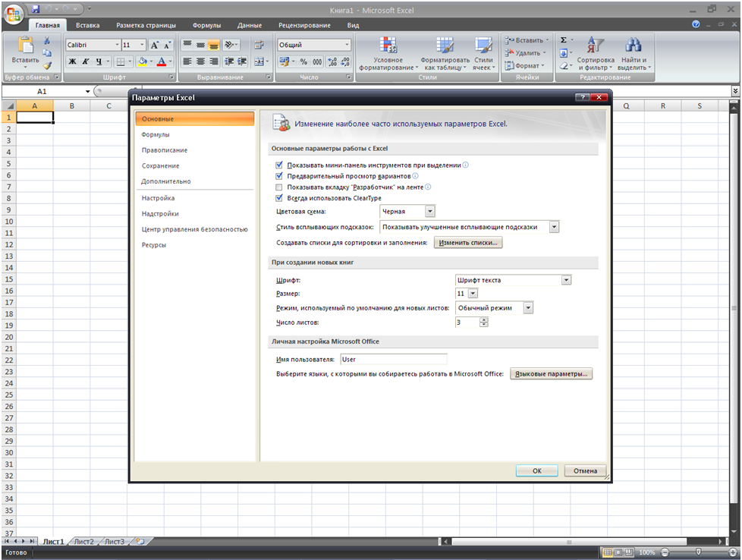Click the Orientation text angle icon
The height and width of the screenshot is (560, 742).
click(x=230, y=45)
